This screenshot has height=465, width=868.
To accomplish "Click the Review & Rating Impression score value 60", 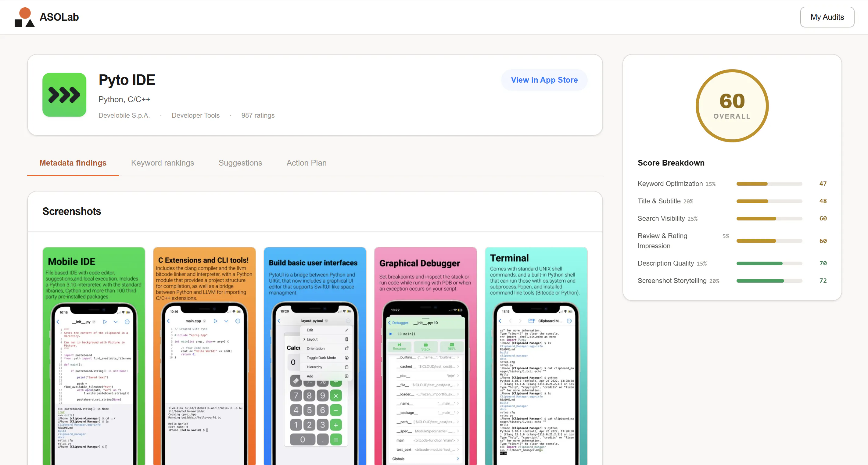I will coord(823,241).
